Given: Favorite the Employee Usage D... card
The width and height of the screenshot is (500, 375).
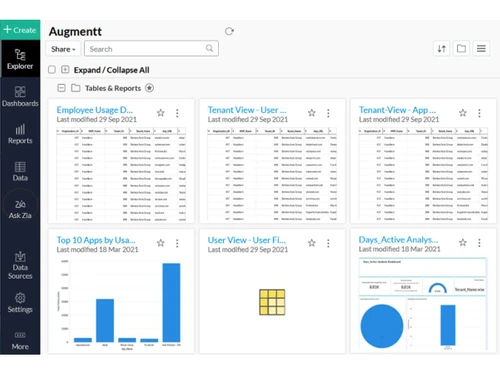Looking at the screenshot, I should coord(161,113).
